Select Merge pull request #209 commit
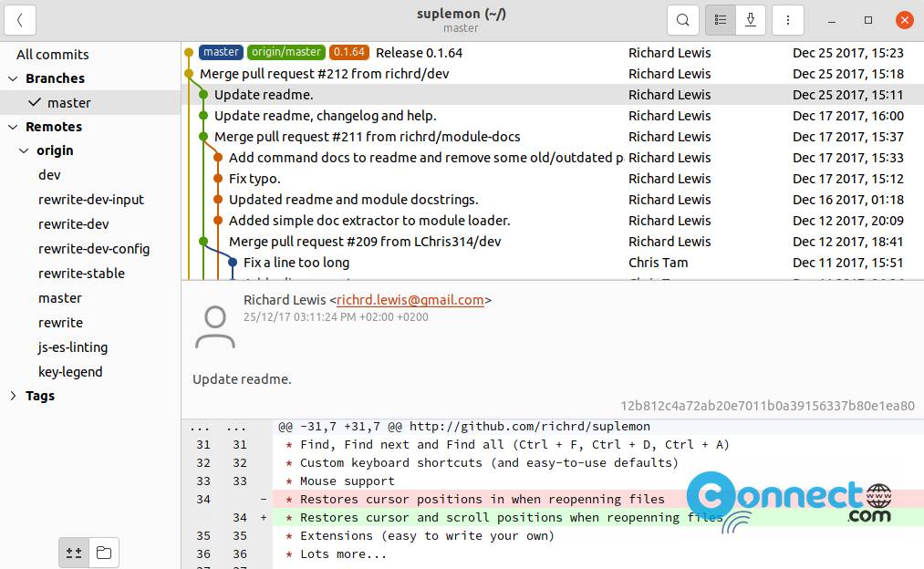Screen dimensions: 924x569 [x=553, y=242]
